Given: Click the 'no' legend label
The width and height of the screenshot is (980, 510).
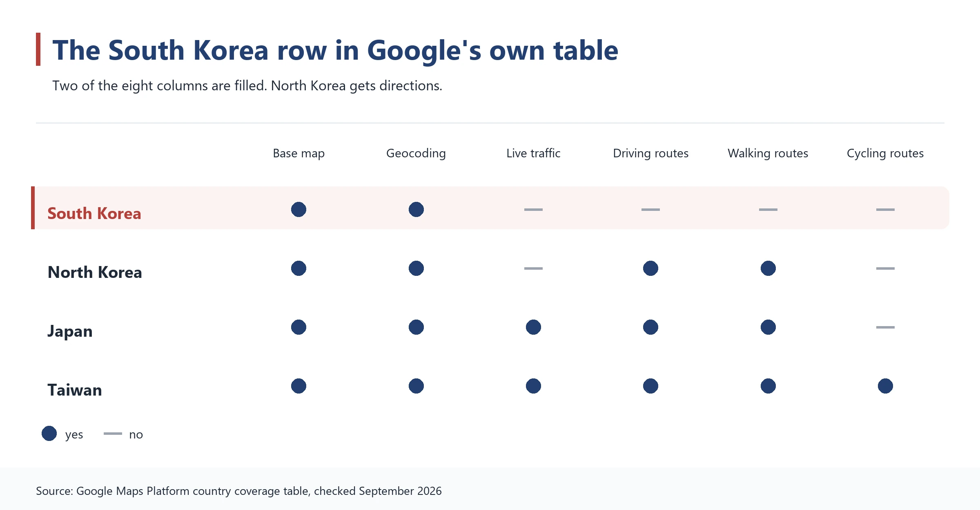Looking at the screenshot, I should [x=136, y=435].
